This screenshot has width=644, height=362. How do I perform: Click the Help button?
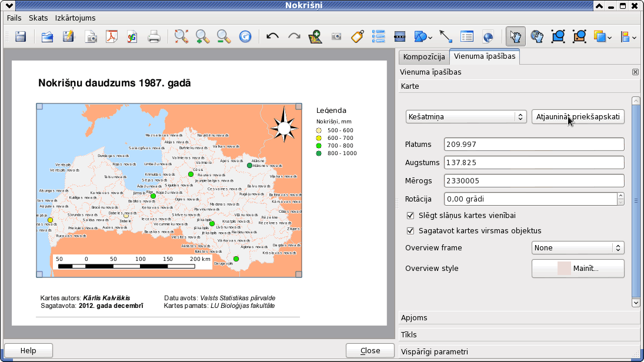(28, 350)
